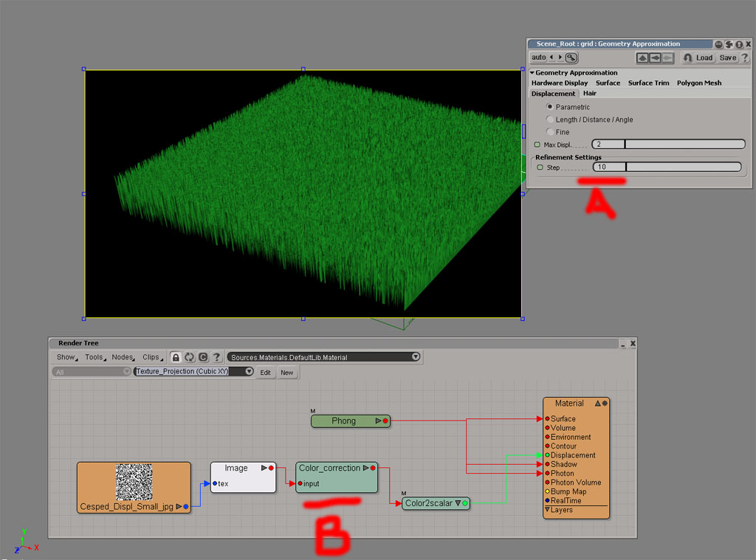Screen dimensions: 756x560
Task: Click the greyed right-arrow forward icon
Action: [667, 58]
